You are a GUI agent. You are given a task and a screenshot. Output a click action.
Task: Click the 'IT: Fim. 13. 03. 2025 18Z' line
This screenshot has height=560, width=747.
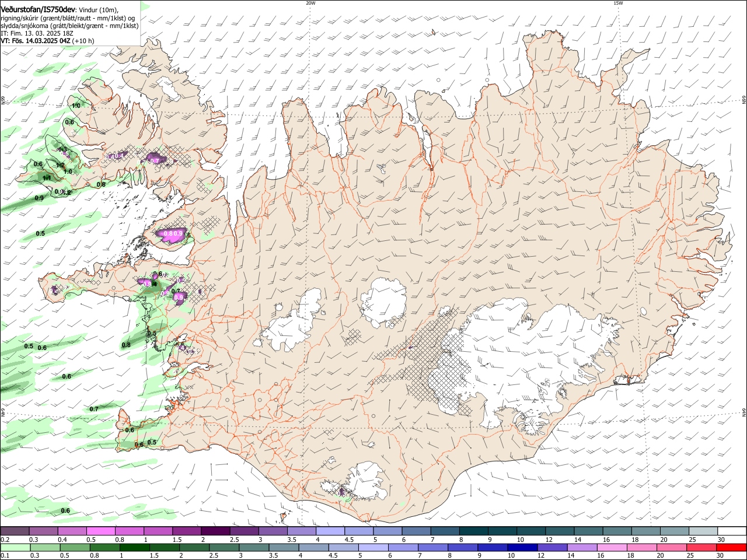pyautogui.click(x=36, y=33)
